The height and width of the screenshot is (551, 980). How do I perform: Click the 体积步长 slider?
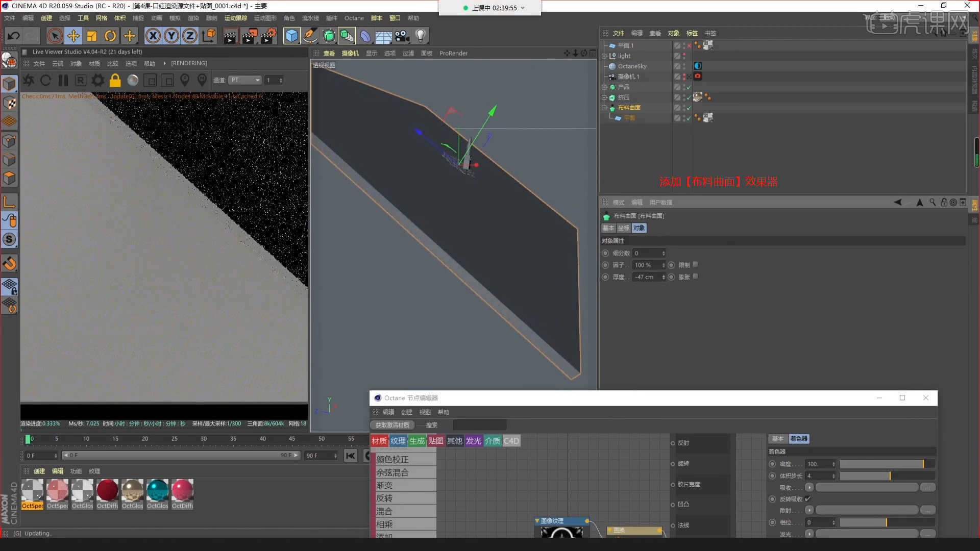887,475
